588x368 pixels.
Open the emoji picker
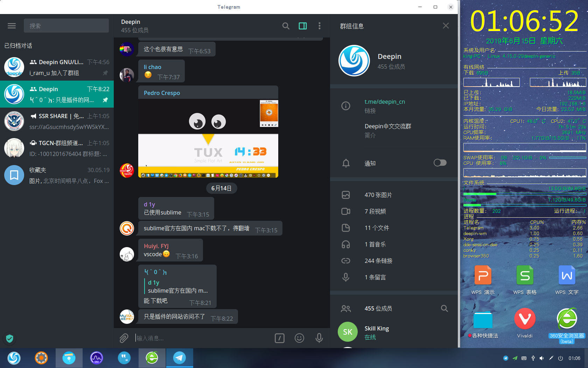(x=299, y=338)
